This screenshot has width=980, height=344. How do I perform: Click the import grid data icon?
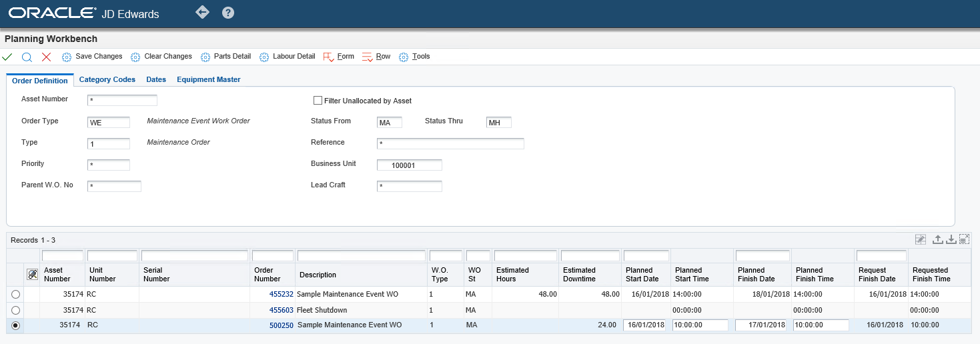951,239
